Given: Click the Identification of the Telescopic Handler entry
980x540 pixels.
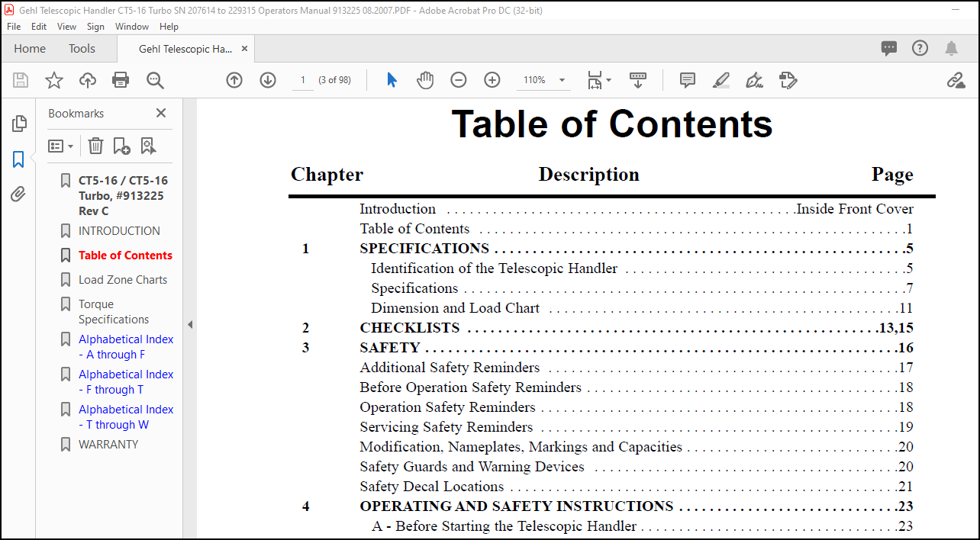Looking at the screenshot, I should (x=495, y=268).
